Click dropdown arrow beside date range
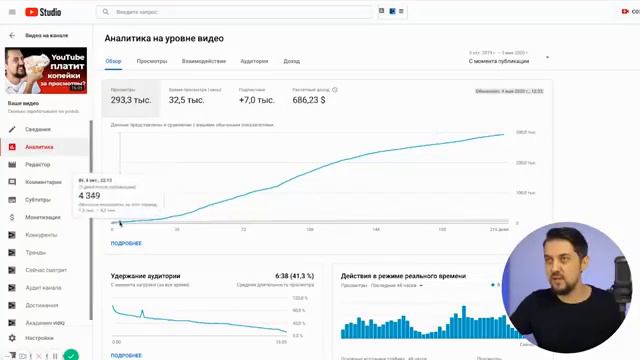Image resolution: width=640 pixels, height=360 pixels. 547,57
